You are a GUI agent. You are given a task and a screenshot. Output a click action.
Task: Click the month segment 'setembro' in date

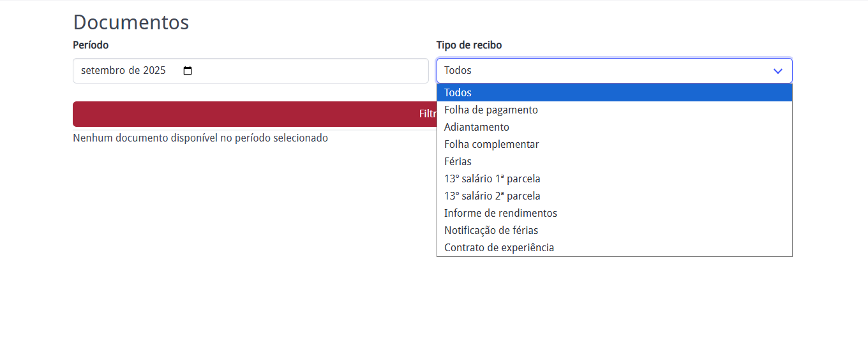[103, 71]
